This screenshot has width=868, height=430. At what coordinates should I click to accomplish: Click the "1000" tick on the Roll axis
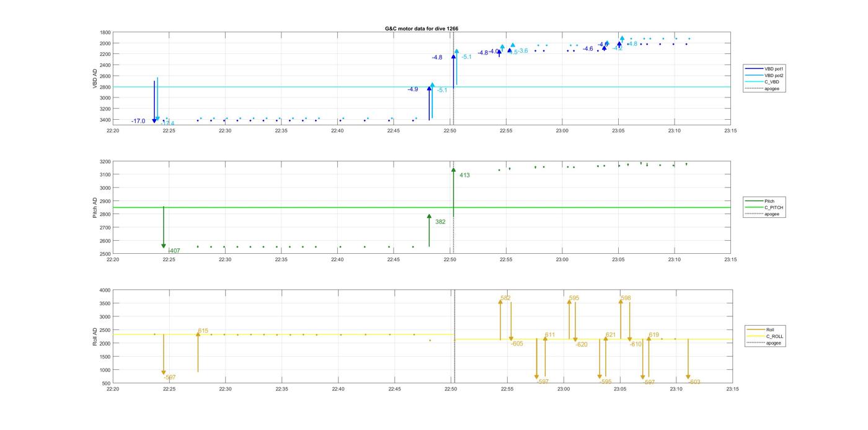(105, 370)
